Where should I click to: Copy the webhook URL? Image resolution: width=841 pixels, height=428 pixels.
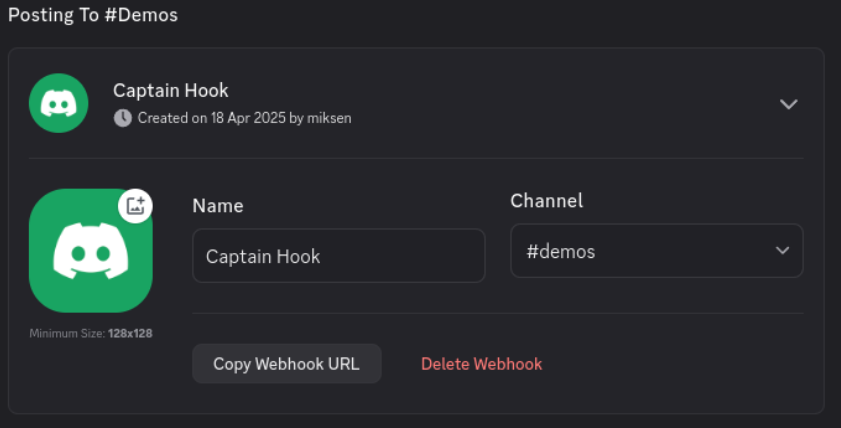[x=287, y=364]
